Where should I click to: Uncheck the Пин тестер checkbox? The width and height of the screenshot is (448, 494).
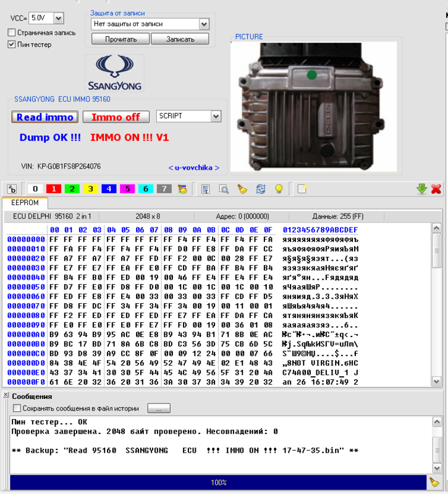pos(12,44)
